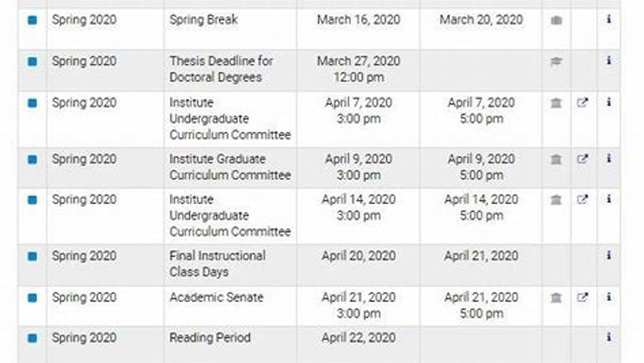Click the info icon for the Thesis Deadline event
The height and width of the screenshot is (363, 644).
(609, 61)
